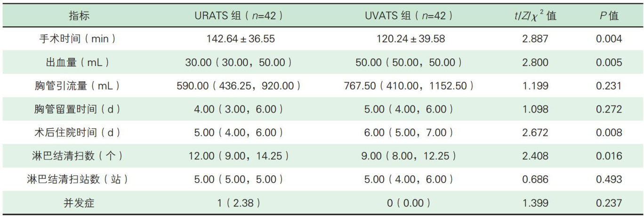Click the statistic value 1.098
644x216 pixels.
click(535, 109)
